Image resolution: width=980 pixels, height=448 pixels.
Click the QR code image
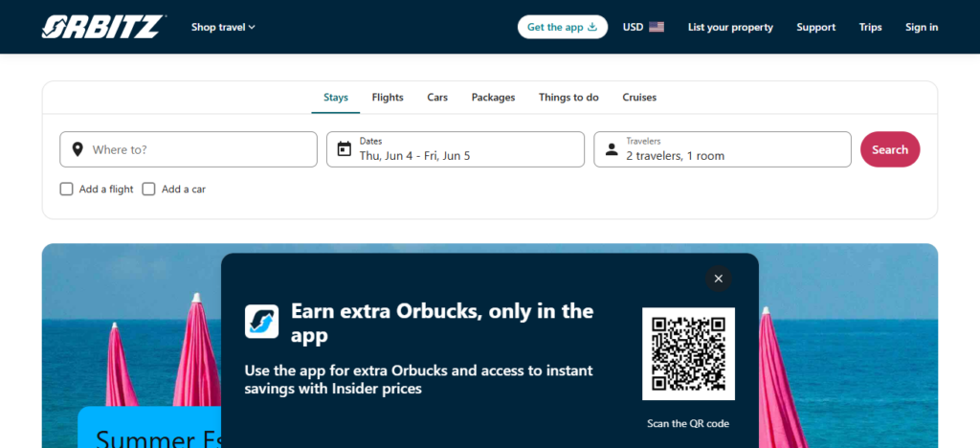(688, 353)
